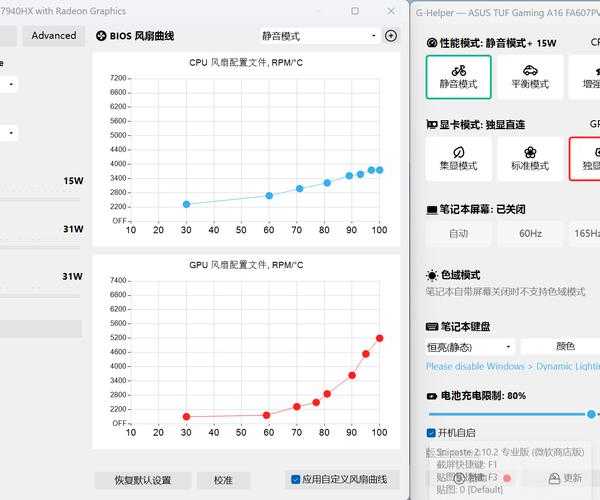Image resolution: width=600 pixels, height=500 pixels.
Task: Select the Balanced mode car button in G-Helper
Action: 530,77
